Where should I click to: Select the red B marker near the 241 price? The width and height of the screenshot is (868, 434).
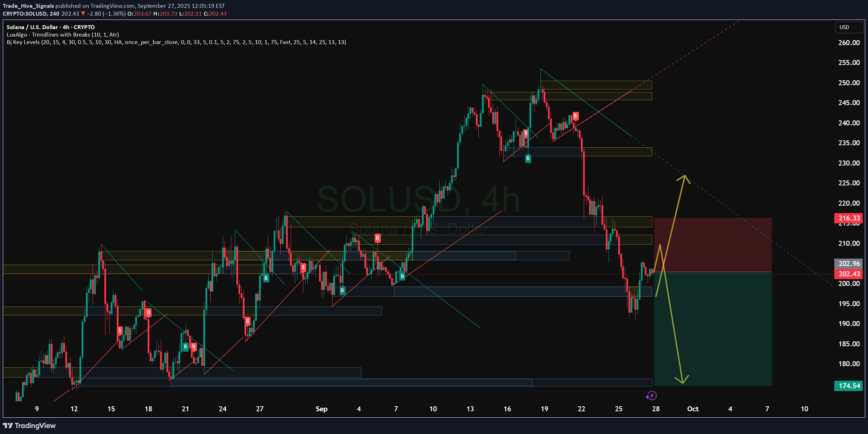[575, 116]
